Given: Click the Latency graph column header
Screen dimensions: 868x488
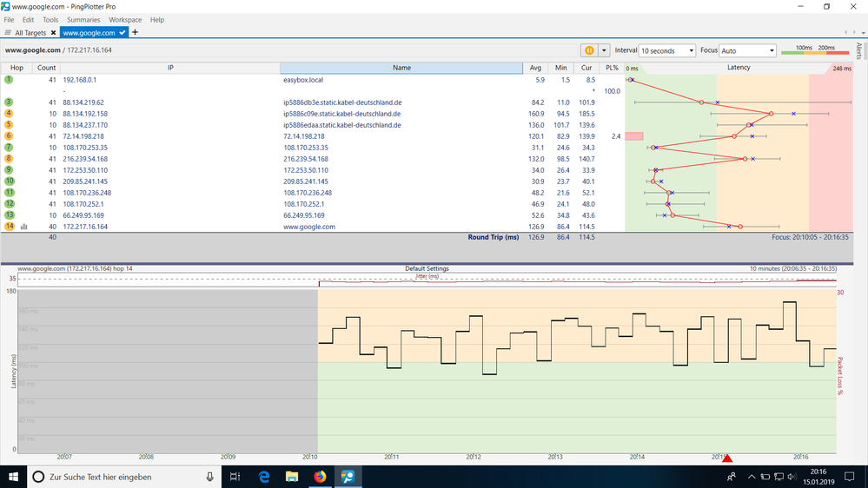Looking at the screenshot, I should (x=739, y=68).
